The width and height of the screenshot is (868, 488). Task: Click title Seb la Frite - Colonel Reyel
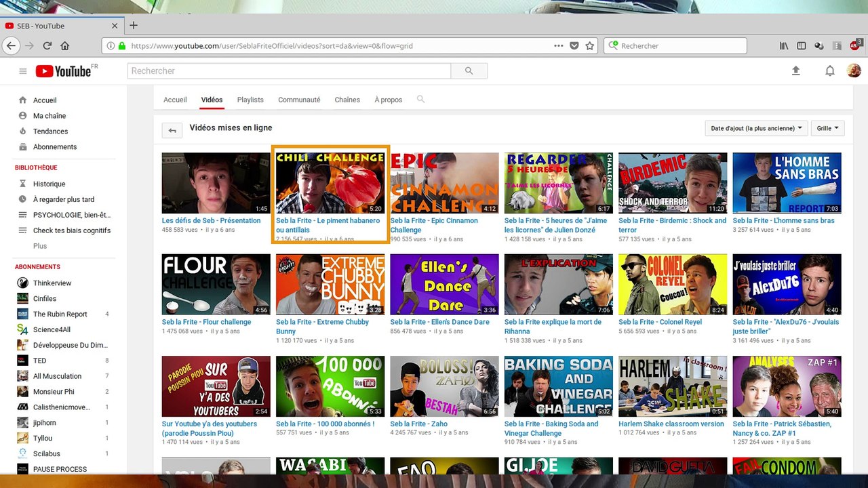(x=660, y=323)
